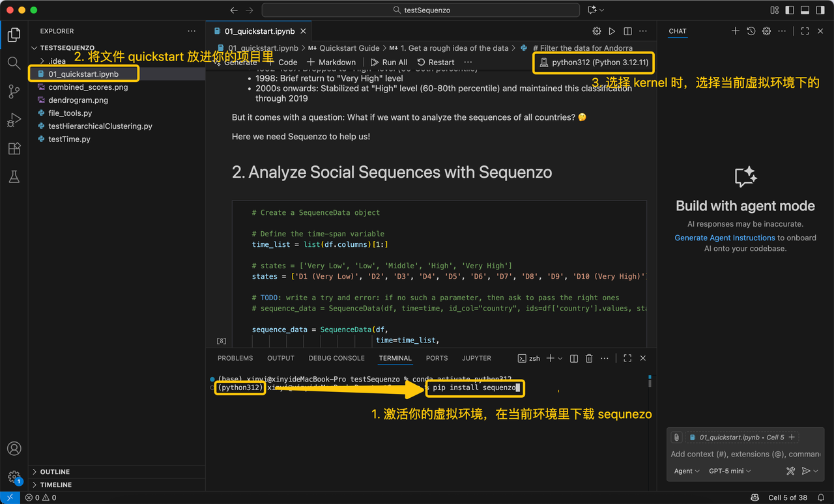
Task: Open the Search view in activity bar
Action: point(14,63)
